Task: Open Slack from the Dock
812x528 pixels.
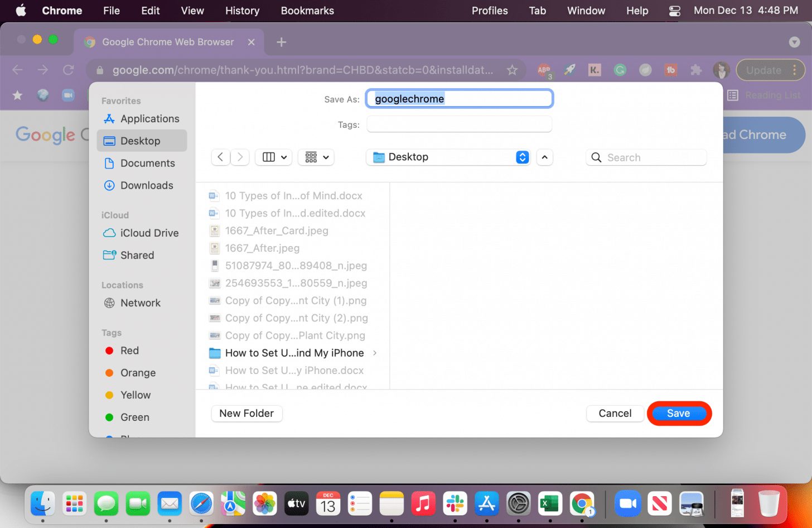Action: [455, 503]
